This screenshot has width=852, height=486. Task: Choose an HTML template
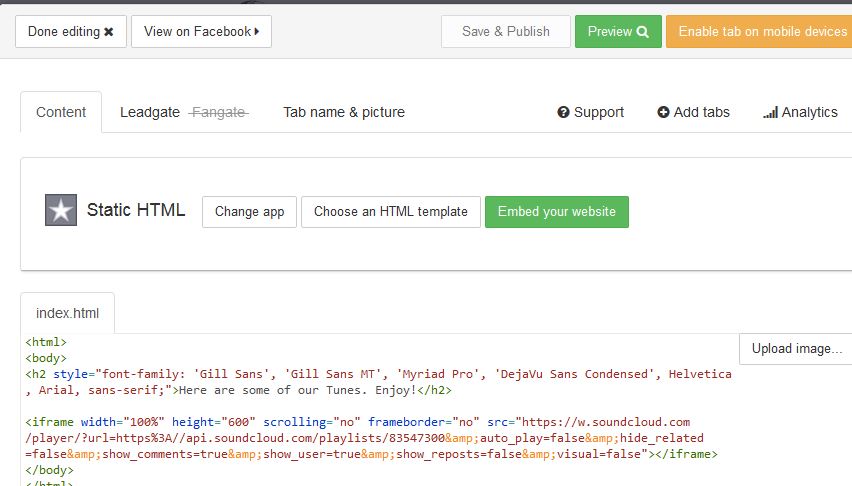coord(390,212)
